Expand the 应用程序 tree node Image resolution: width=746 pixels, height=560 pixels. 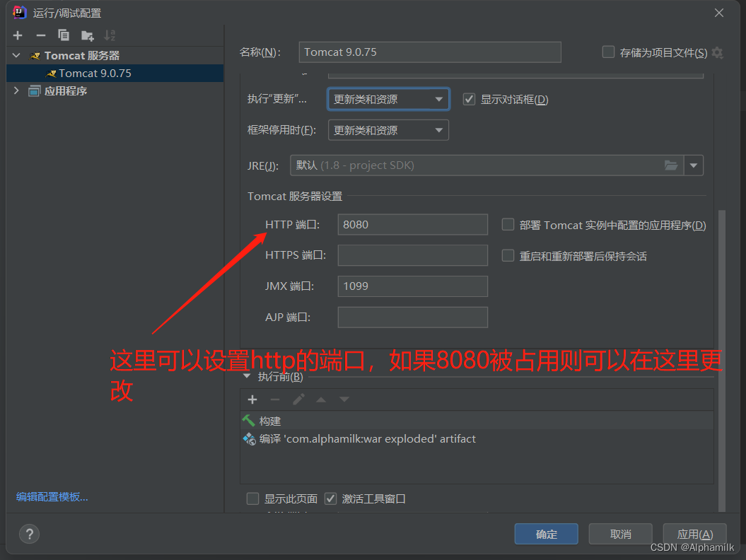(x=16, y=91)
